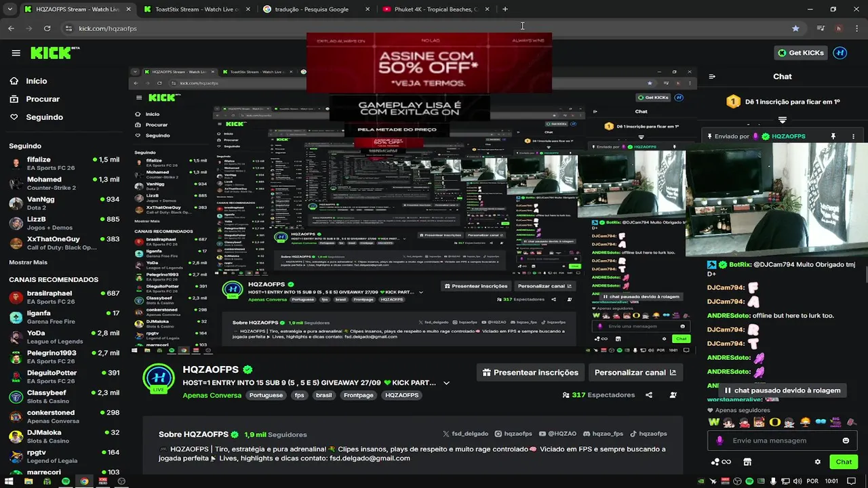Image resolution: width=868 pixels, height=488 pixels.
Task: Open Spotify from the taskbar
Action: pyautogui.click(x=66, y=481)
